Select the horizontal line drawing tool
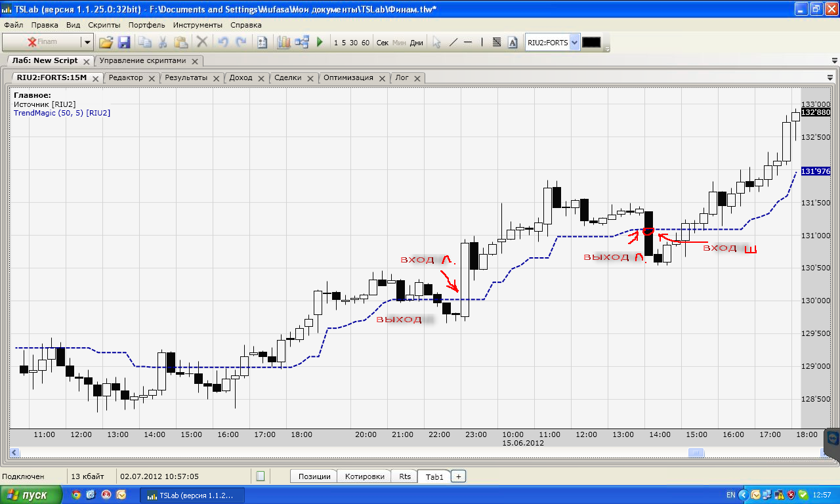This screenshot has height=504, width=840. [468, 43]
